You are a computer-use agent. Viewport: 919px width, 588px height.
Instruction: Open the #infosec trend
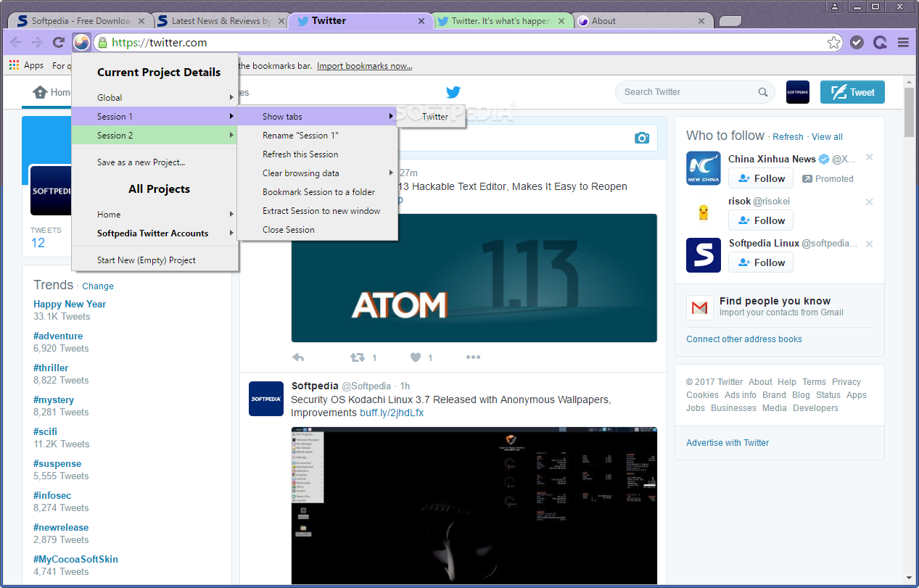[x=52, y=495]
